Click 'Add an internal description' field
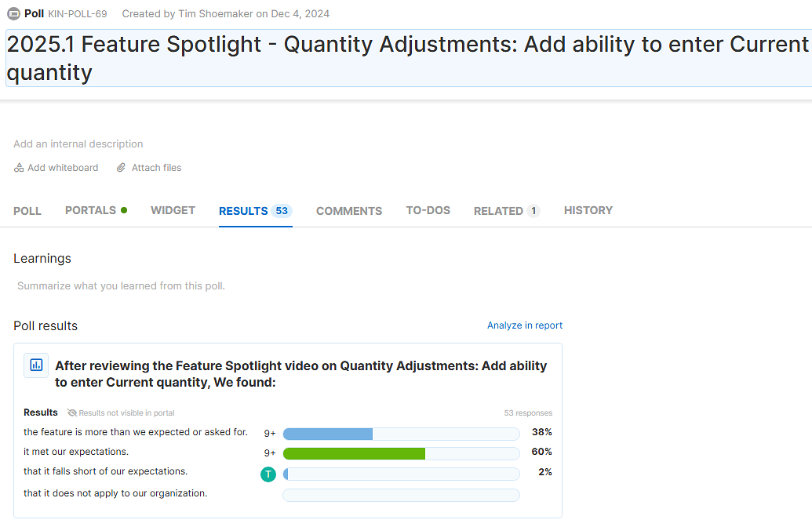Image resolution: width=812 pixels, height=527 pixels. pos(78,144)
